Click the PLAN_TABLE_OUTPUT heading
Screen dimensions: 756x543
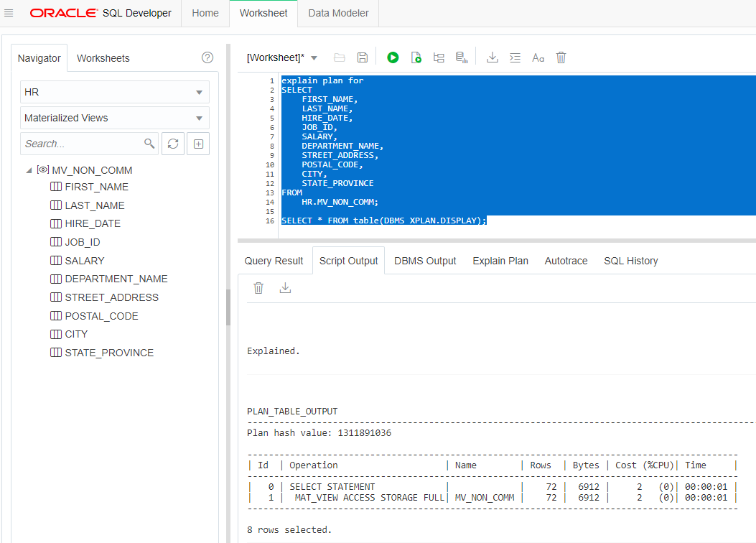point(292,412)
